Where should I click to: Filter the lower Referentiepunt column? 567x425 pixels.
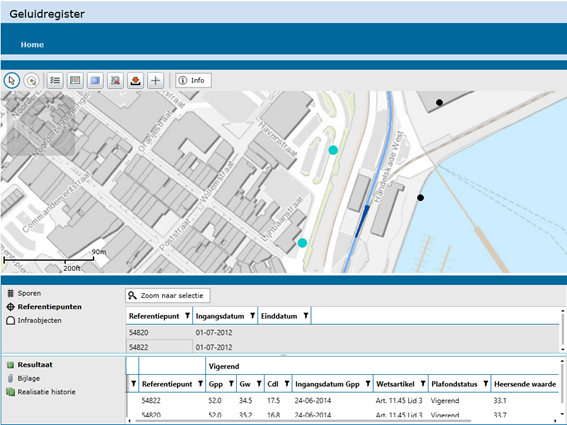click(200, 384)
